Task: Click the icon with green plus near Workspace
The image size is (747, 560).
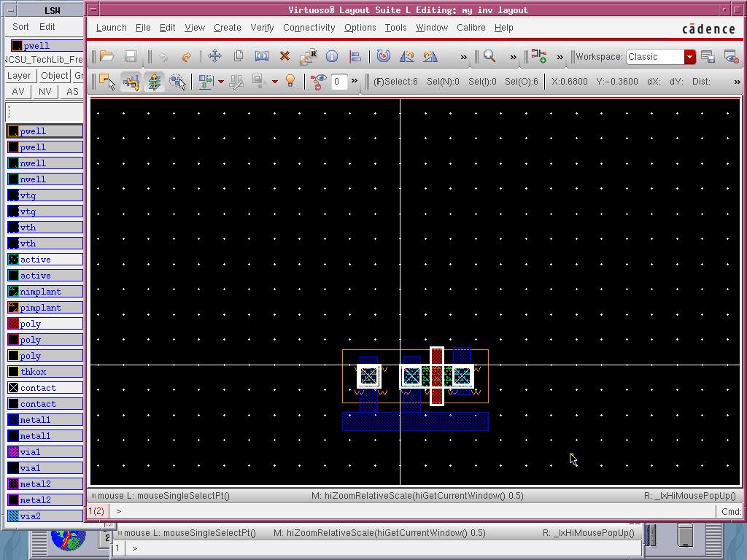Action: [539, 57]
